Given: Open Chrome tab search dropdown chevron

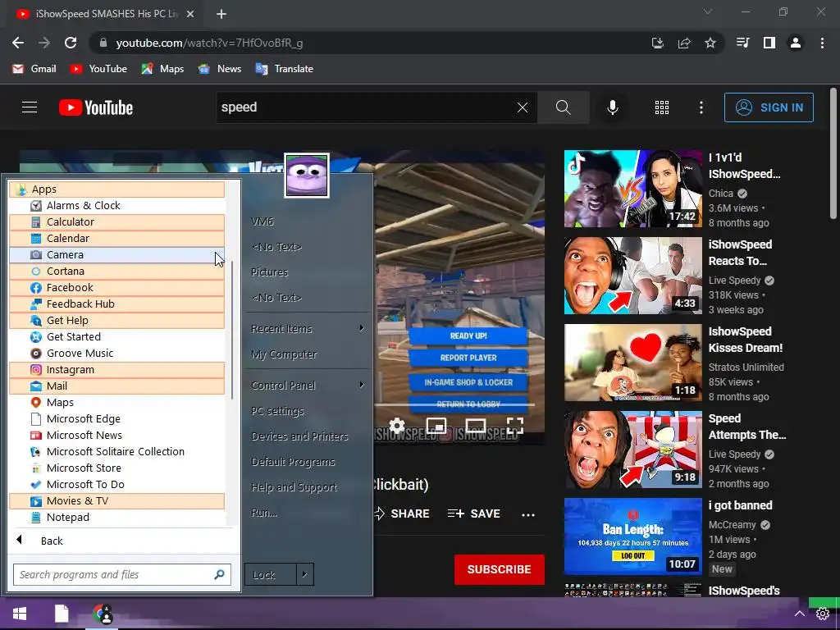Looking at the screenshot, I should 708,11.
